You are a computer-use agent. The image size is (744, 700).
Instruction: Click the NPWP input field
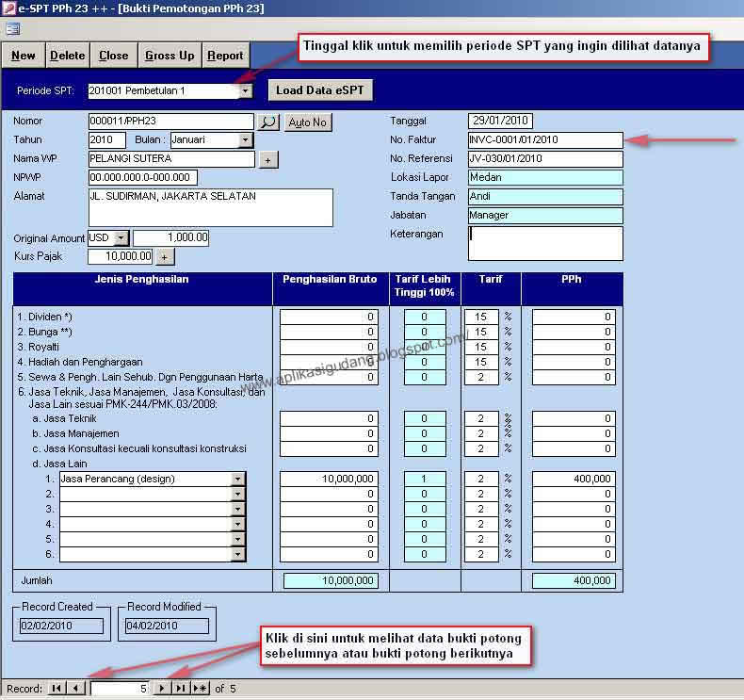pos(142,177)
